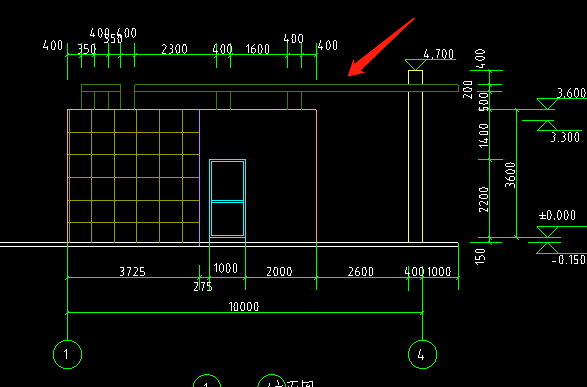Click the vertical 200 dimension text
The image size is (587, 387).
[x=468, y=89]
